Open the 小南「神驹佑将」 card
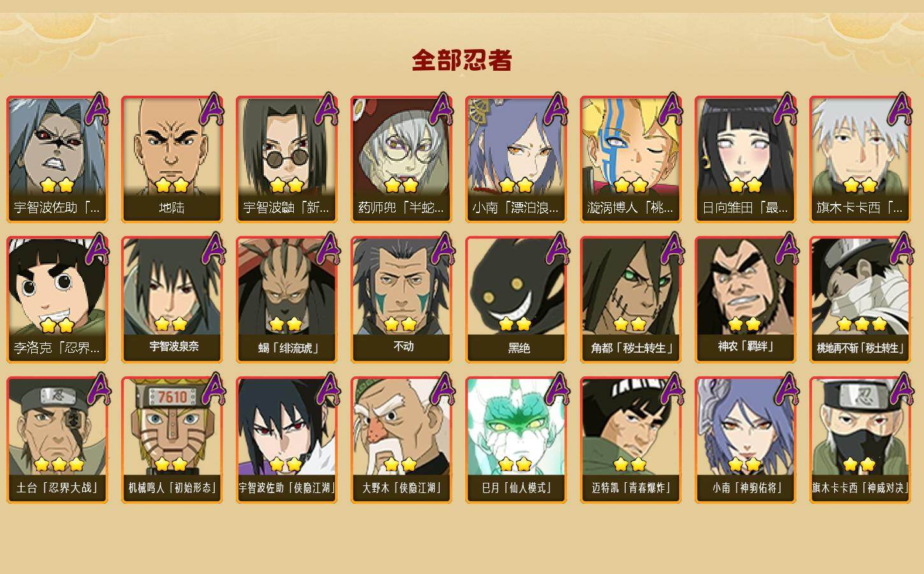This screenshot has height=574, width=924. [746, 440]
